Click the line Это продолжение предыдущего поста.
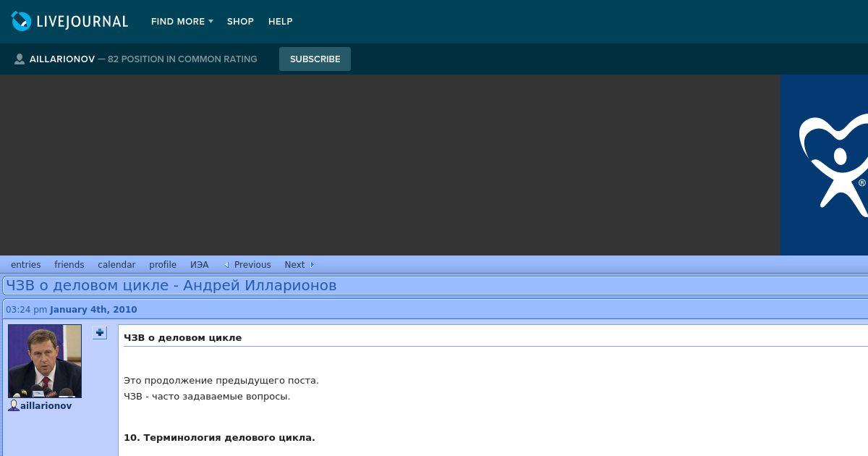Viewport: 868px width, 456px height. click(221, 381)
